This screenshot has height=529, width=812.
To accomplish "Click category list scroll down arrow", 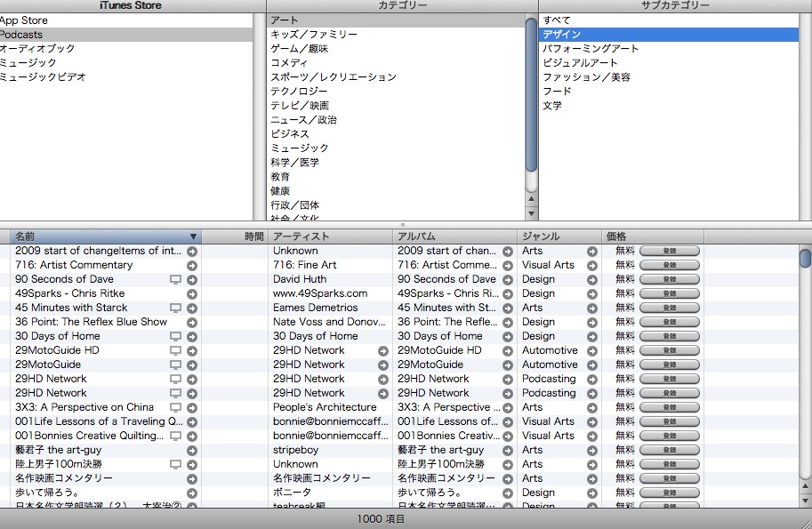I will point(531,213).
